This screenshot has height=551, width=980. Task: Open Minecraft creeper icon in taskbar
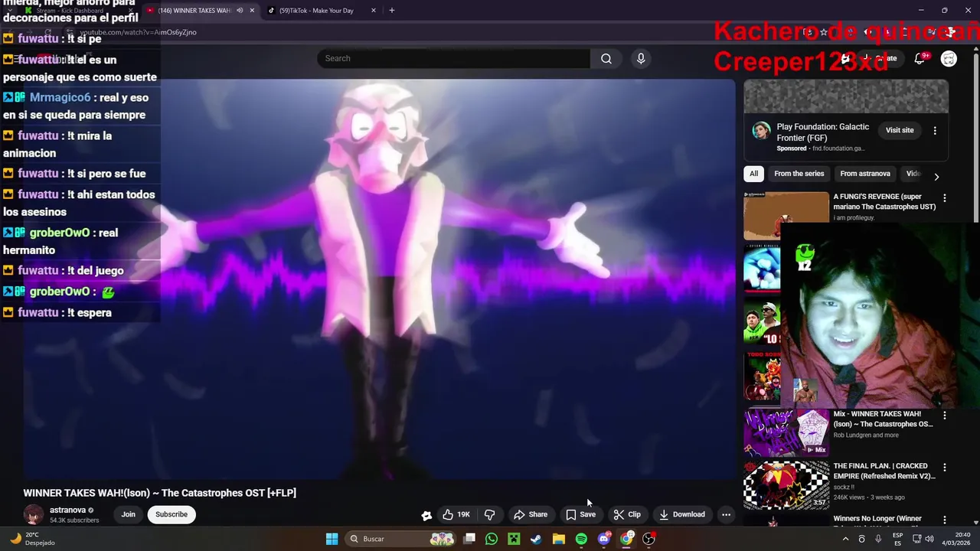[x=514, y=539]
